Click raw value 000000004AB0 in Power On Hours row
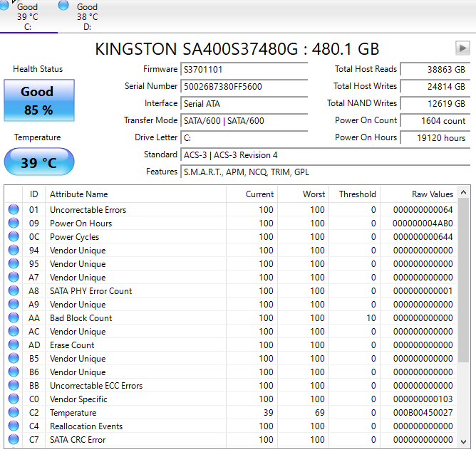 click(423, 224)
